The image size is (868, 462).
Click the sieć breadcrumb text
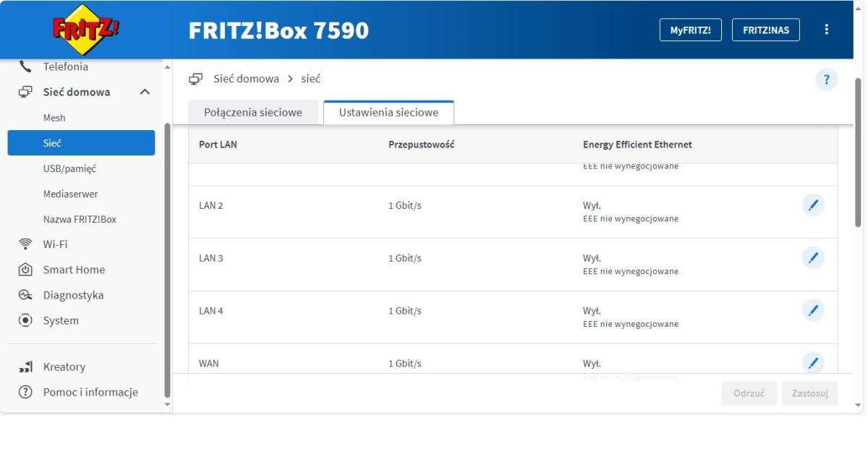(310, 79)
